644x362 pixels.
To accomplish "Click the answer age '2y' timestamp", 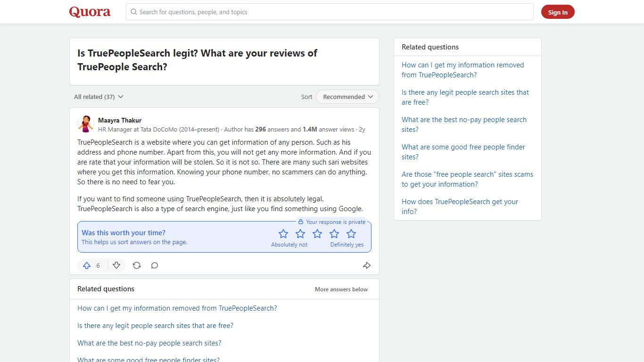I will click(362, 129).
